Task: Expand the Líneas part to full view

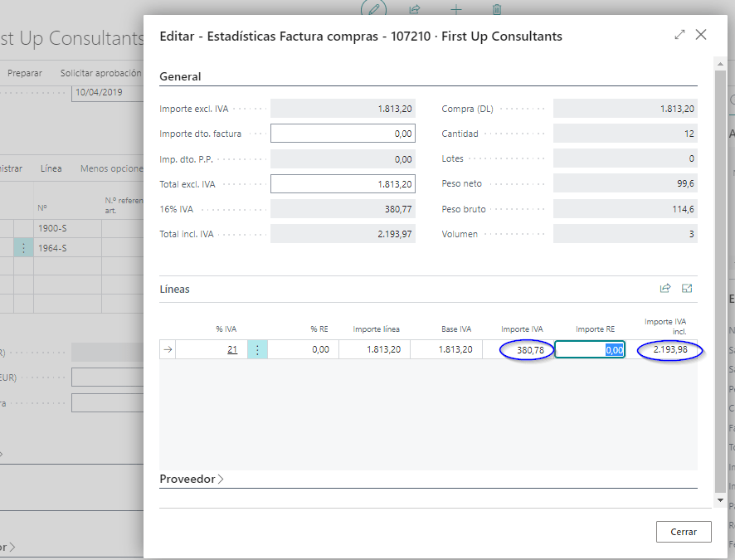Action: 687,289
